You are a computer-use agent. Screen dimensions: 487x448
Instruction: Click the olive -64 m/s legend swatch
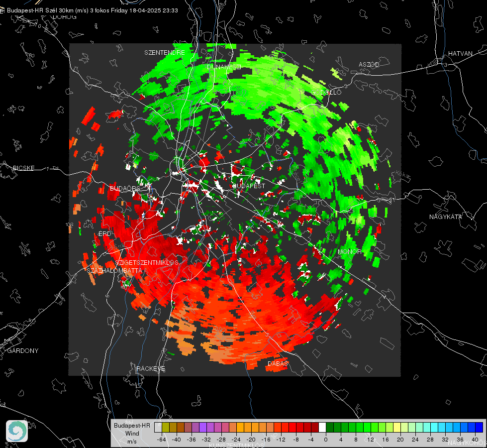[165, 428]
